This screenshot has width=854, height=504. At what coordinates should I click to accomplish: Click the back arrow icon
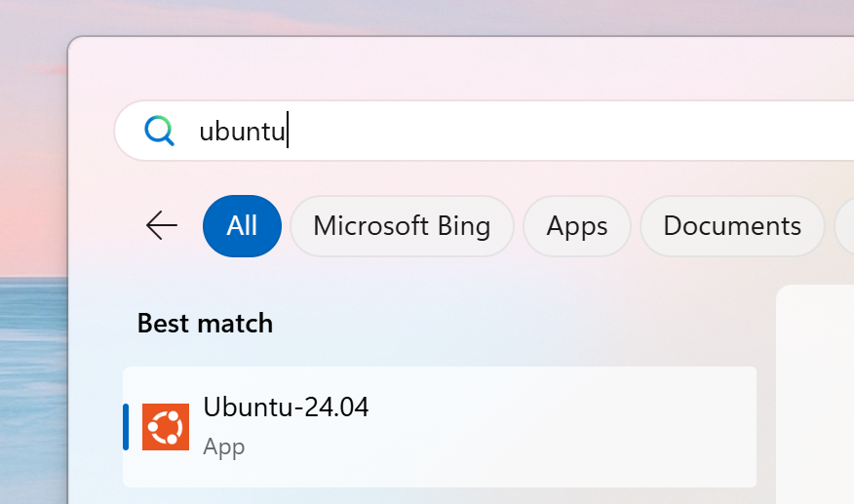click(x=162, y=226)
